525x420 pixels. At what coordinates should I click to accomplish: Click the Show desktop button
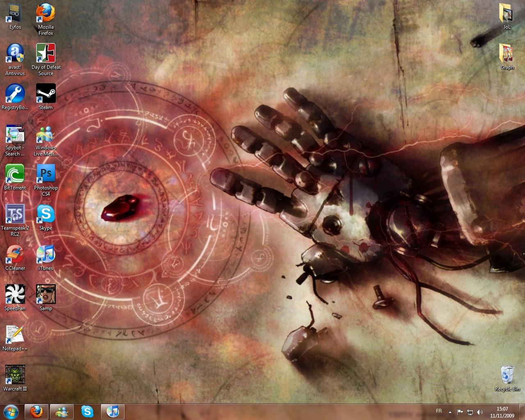[522, 412]
